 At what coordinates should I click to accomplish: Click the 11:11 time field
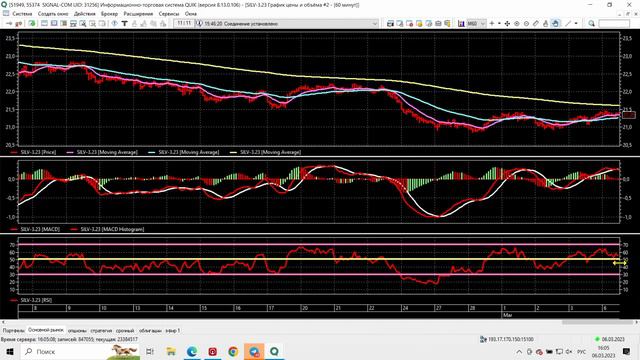[184, 24]
